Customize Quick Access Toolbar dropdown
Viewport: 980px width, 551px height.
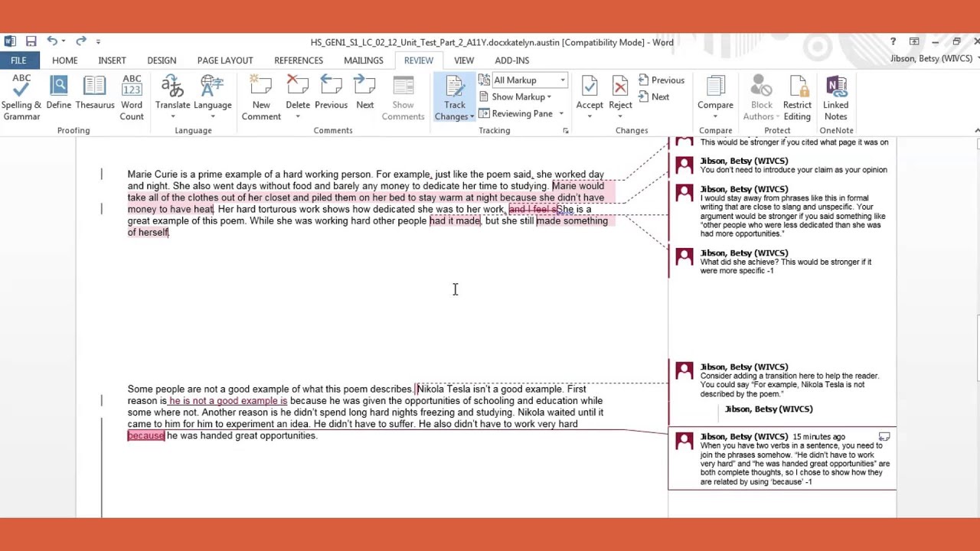tap(98, 41)
